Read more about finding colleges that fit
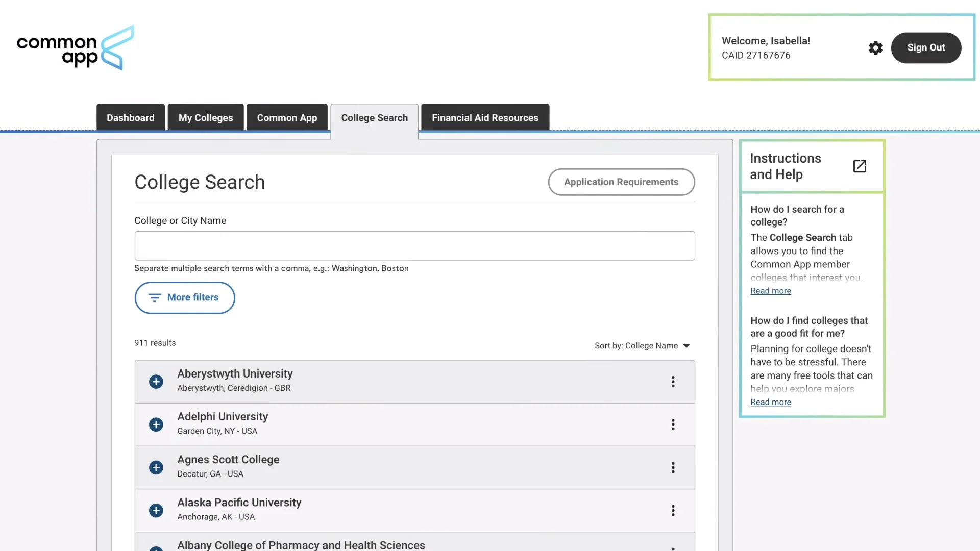The height and width of the screenshot is (551, 980). point(771,403)
